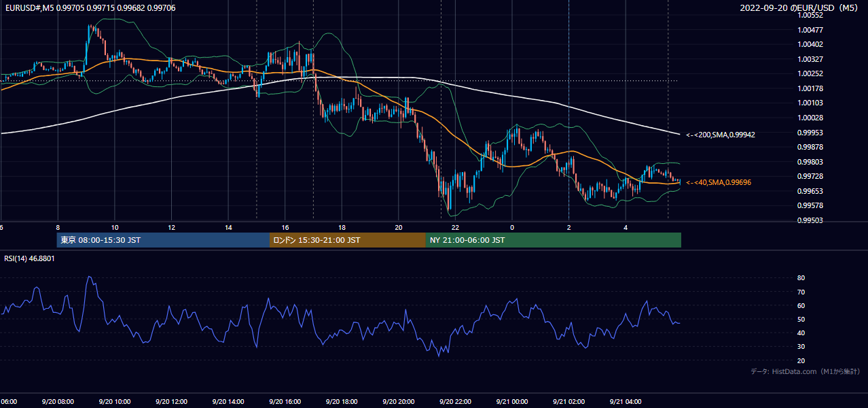Click the 9/20 20:00 time label
Viewport: 868px width, 408px height.
tap(398, 402)
